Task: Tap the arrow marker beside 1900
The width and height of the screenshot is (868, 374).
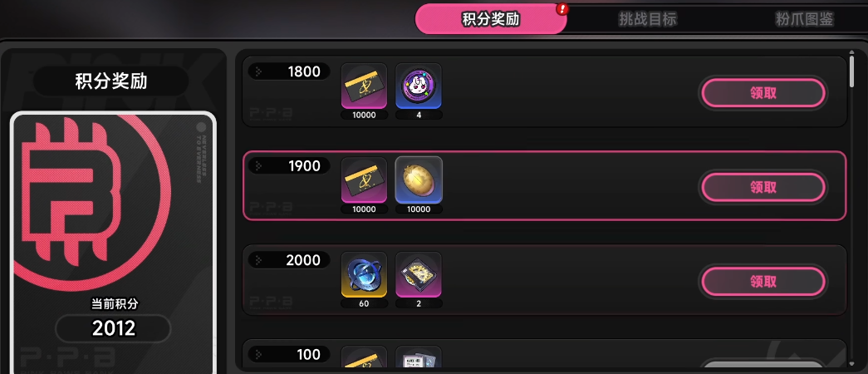Action: pos(259,165)
